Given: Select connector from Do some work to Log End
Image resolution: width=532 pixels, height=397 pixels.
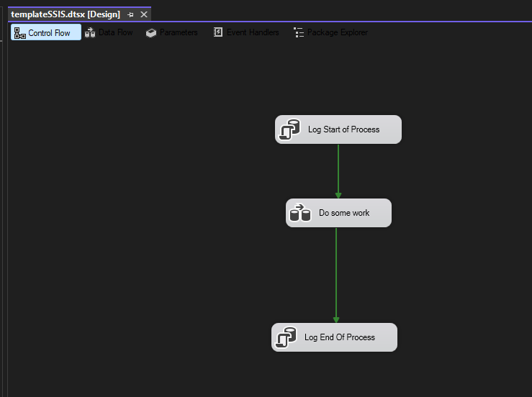Looking at the screenshot, I should coord(336,273).
